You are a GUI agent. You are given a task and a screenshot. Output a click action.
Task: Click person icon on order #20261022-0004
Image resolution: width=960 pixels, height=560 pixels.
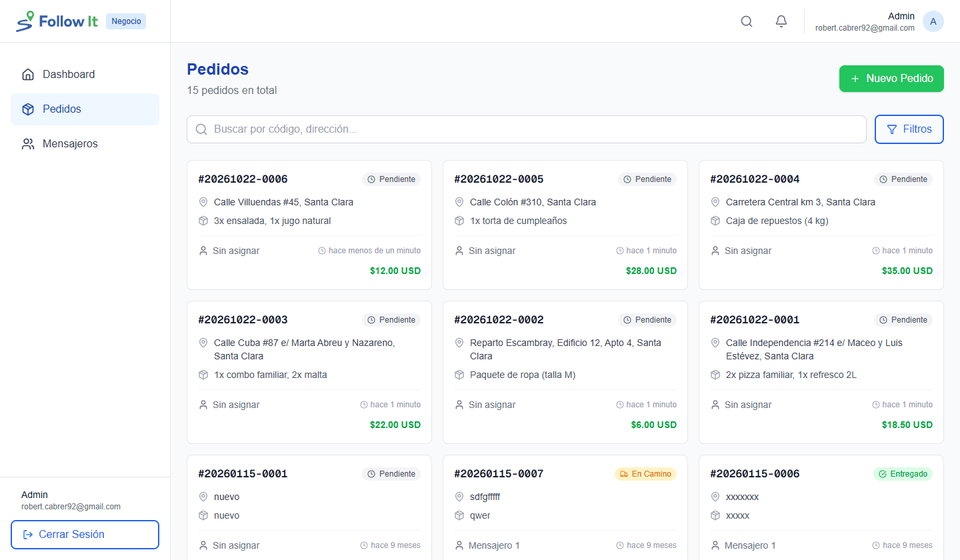pos(715,251)
